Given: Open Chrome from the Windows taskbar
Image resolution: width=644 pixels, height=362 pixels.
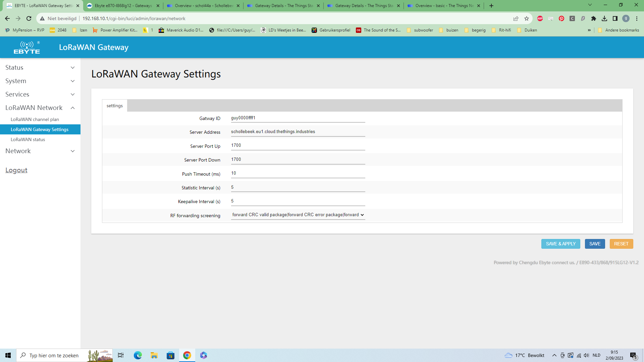Looking at the screenshot, I should click(187, 355).
